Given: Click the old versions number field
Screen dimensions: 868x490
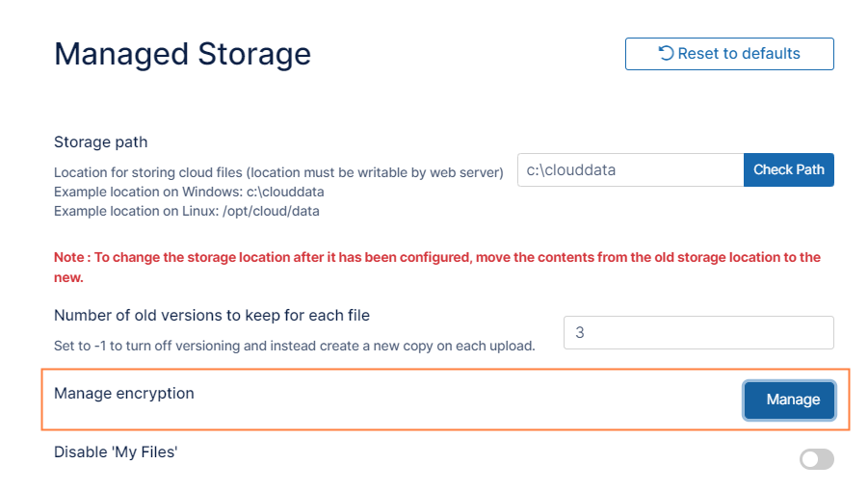Looking at the screenshot, I should [697, 333].
